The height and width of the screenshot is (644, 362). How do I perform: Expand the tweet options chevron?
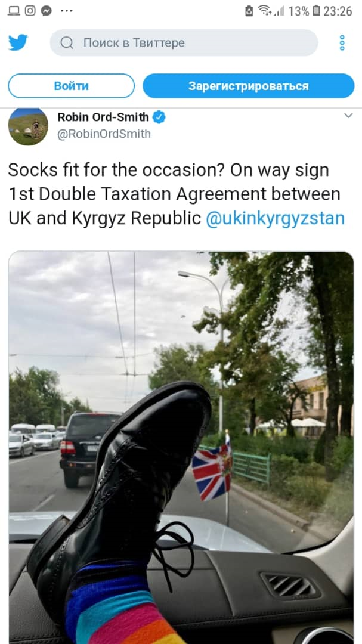(348, 116)
